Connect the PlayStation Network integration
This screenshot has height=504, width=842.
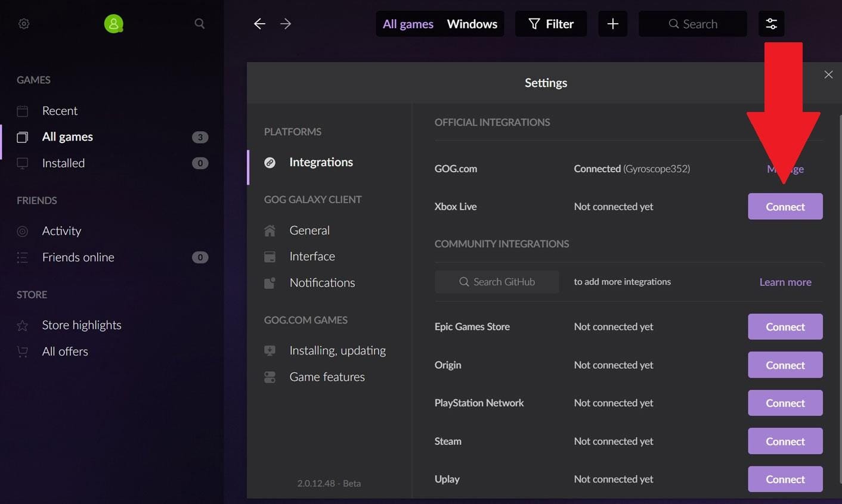785,403
